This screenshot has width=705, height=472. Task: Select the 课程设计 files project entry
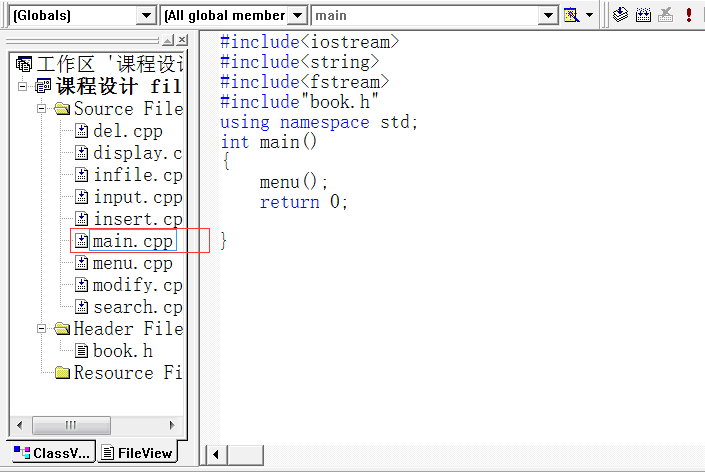point(119,86)
